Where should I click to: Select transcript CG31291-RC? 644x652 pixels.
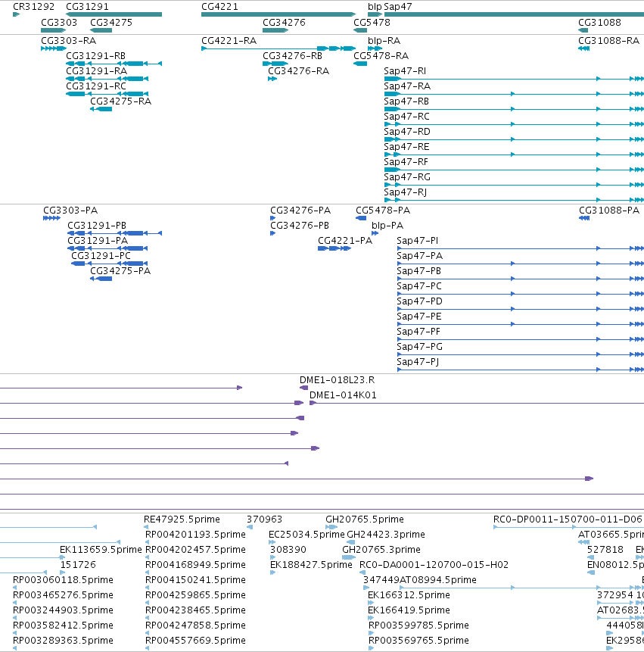tap(96, 86)
